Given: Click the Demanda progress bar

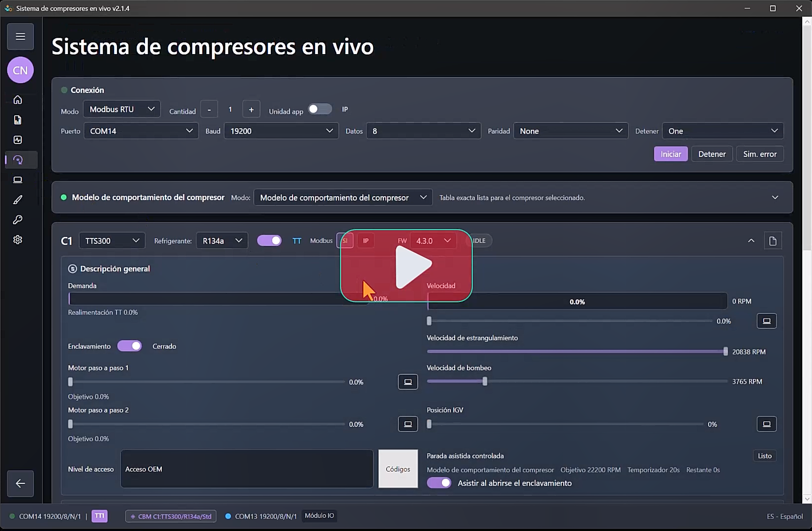Looking at the screenshot, I should (x=219, y=298).
